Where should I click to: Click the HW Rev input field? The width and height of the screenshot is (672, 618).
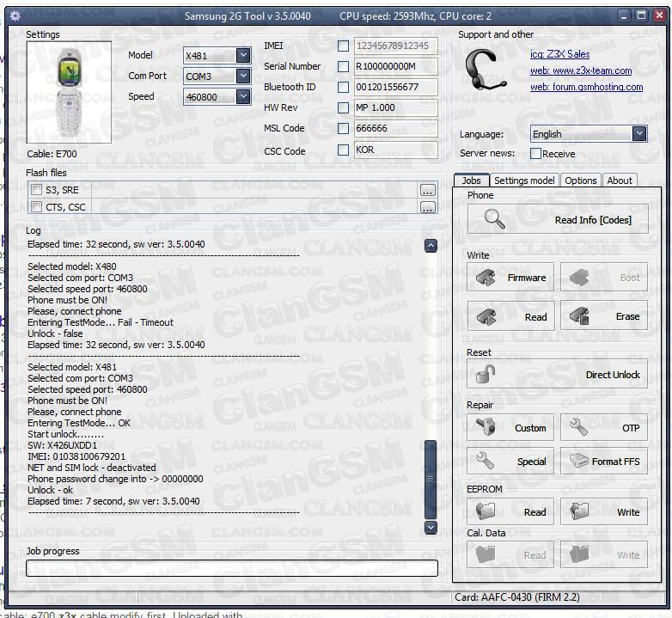[x=396, y=107]
